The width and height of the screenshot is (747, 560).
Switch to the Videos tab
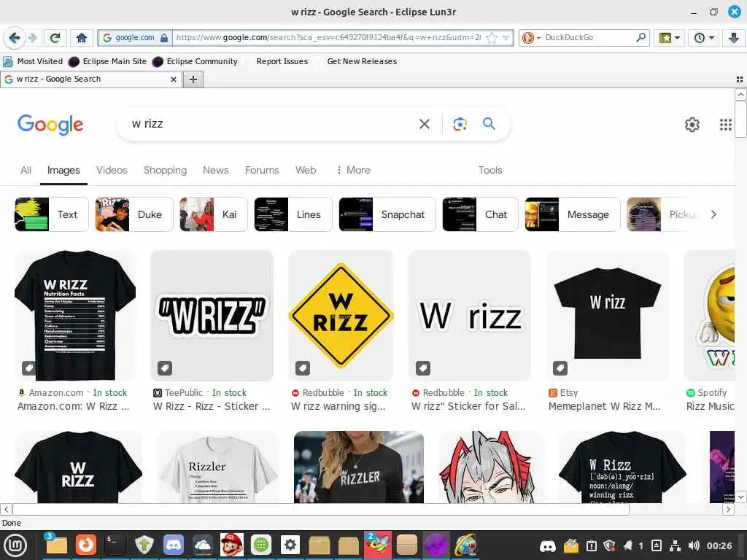coord(112,171)
